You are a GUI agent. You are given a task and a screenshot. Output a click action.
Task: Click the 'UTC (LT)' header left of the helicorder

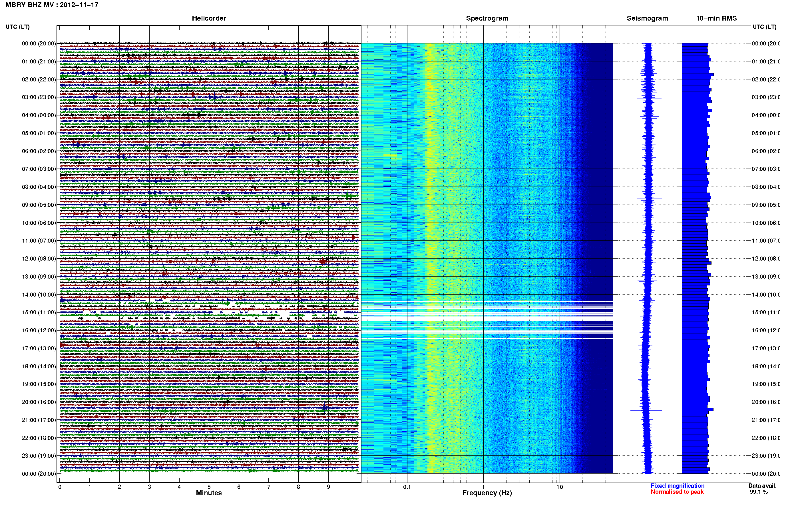pos(17,27)
